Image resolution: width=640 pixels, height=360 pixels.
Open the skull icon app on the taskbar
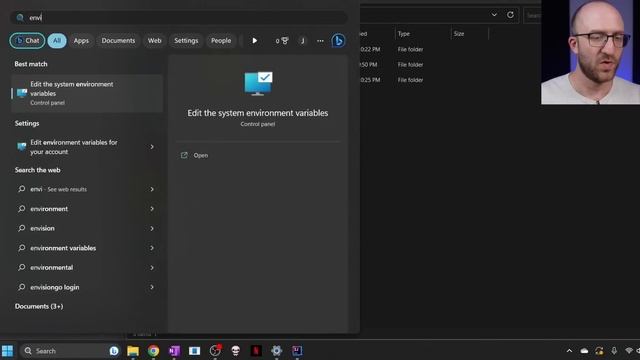tap(236, 351)
